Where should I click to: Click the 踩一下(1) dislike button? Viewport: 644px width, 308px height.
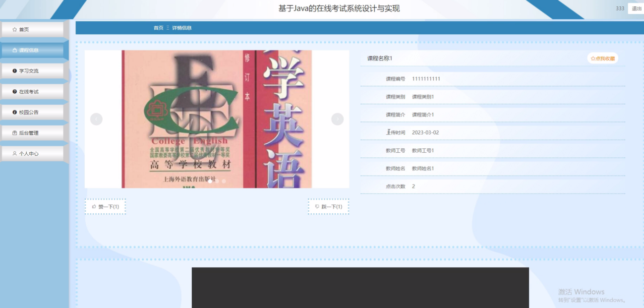click(329, 207)
